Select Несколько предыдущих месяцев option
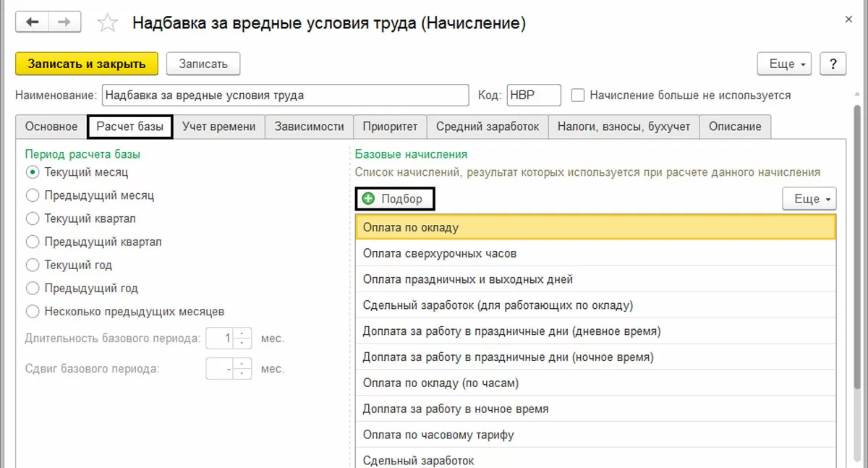This screenshot has height=468, width=868. click(x=32, y=312)
